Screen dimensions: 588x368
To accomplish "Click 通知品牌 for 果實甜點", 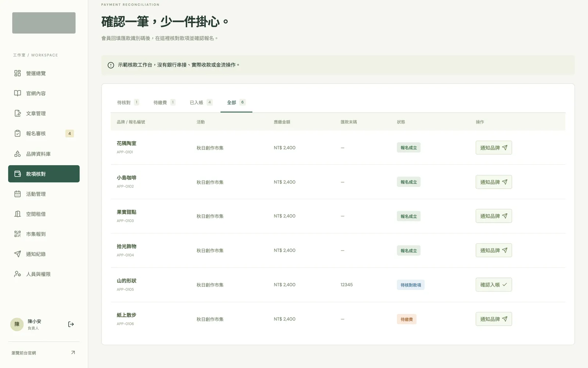I will (494, 216).
